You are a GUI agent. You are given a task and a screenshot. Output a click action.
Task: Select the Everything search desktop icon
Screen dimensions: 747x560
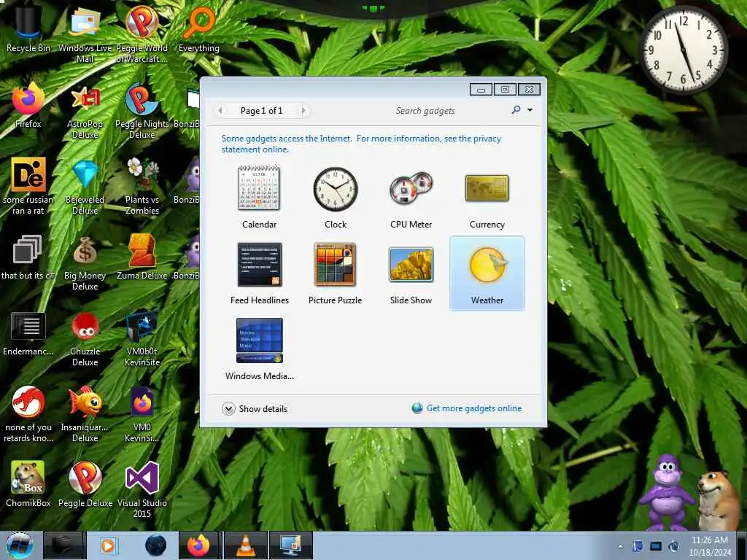(198, 28)
